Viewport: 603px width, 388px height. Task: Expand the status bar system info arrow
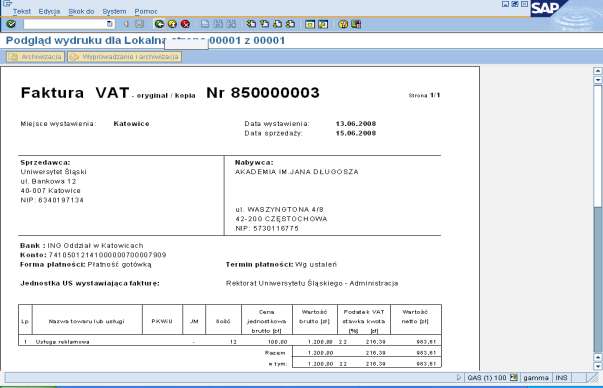[x=458, y=378]
